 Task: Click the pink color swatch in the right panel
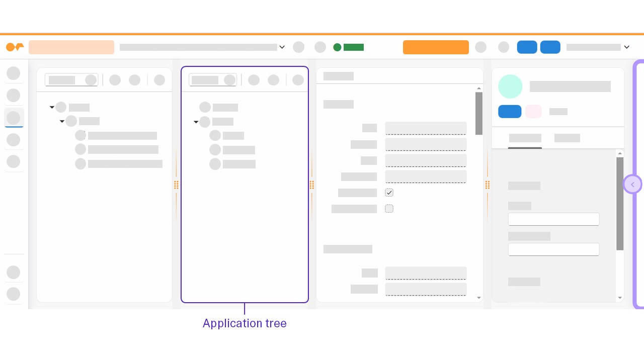coord(533,111)
